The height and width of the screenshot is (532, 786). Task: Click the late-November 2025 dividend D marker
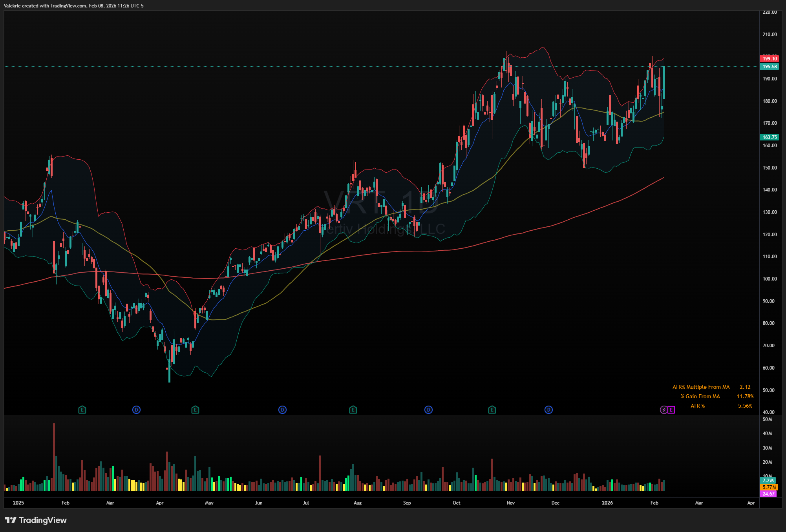[548, 410]
